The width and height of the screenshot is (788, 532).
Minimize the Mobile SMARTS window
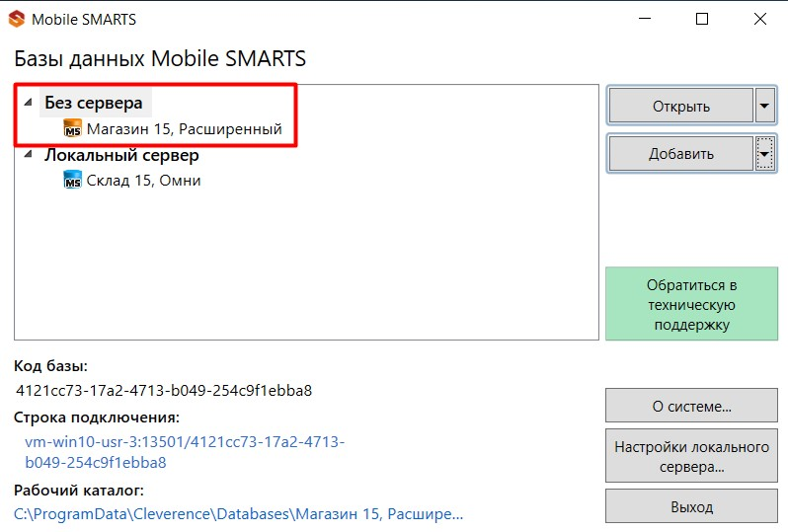click(x=645, y=19)
